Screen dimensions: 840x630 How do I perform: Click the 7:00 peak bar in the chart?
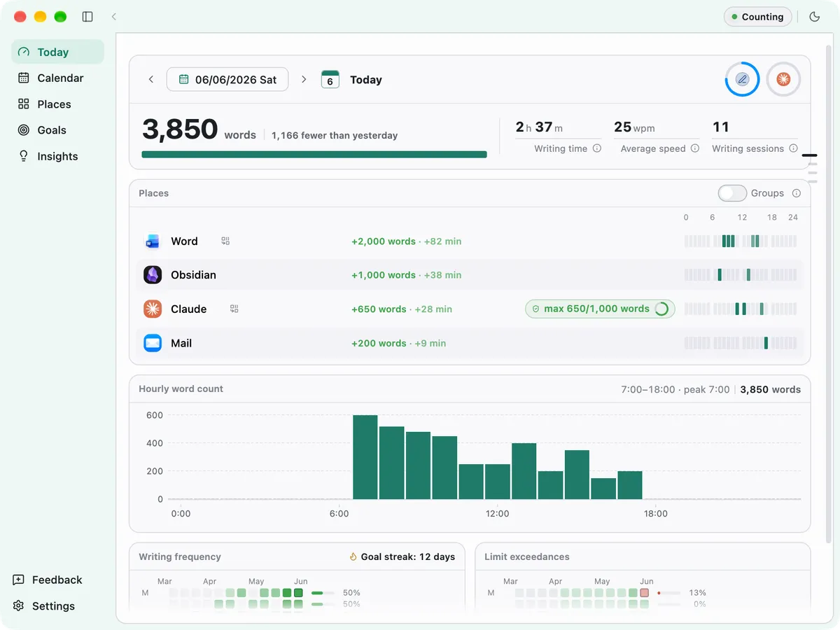click(365, 457)
